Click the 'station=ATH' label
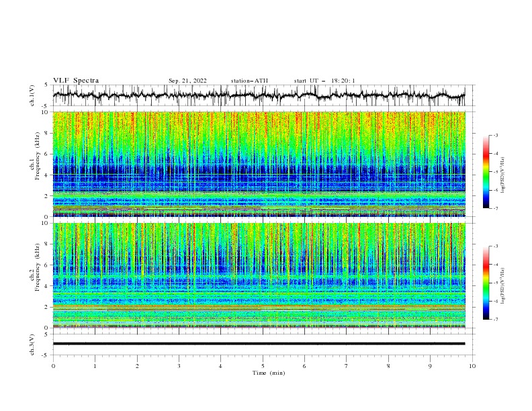532x411 pixels. pos(249,81)
